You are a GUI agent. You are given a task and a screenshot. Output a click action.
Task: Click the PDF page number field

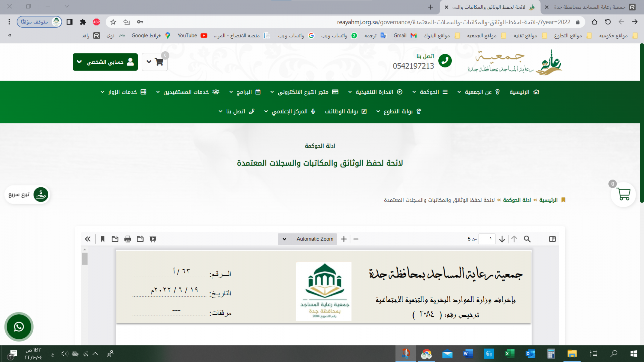[x=487, y=239]
